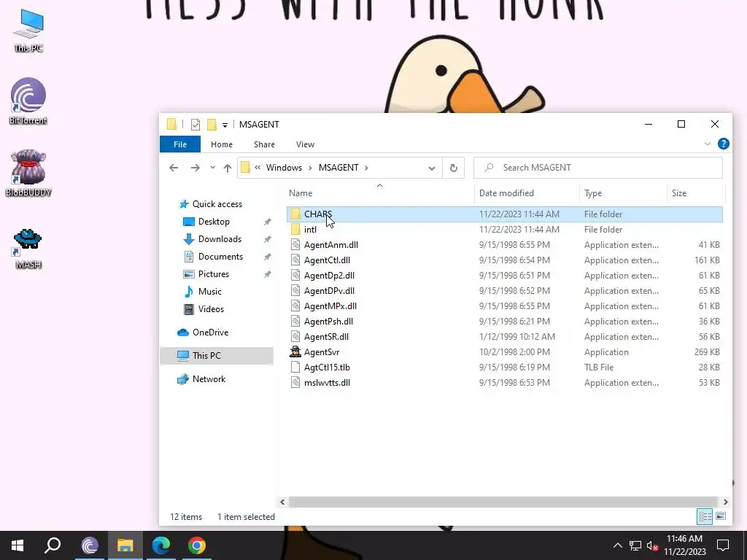
Task: Select the MASH desktop shortcut
Action: pyautogui.click(x=28, y=248)
